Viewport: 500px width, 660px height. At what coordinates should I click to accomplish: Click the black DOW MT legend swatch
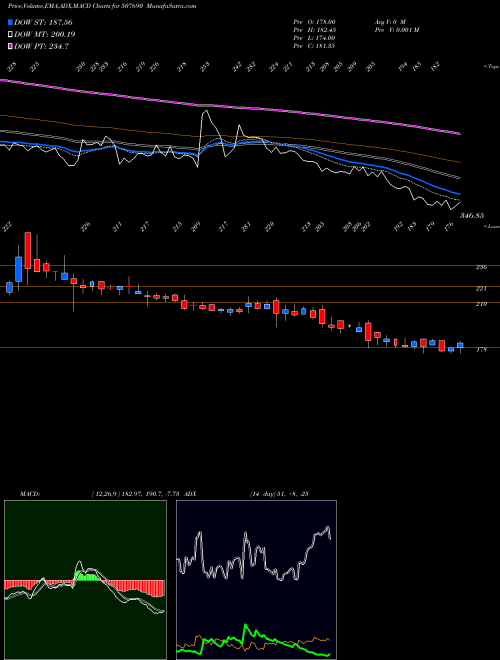pos(10,34)
